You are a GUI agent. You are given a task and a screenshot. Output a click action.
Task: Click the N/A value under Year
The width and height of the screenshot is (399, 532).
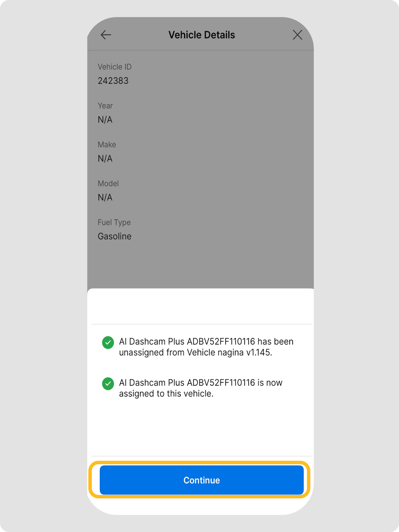click(x=105, y=120)
